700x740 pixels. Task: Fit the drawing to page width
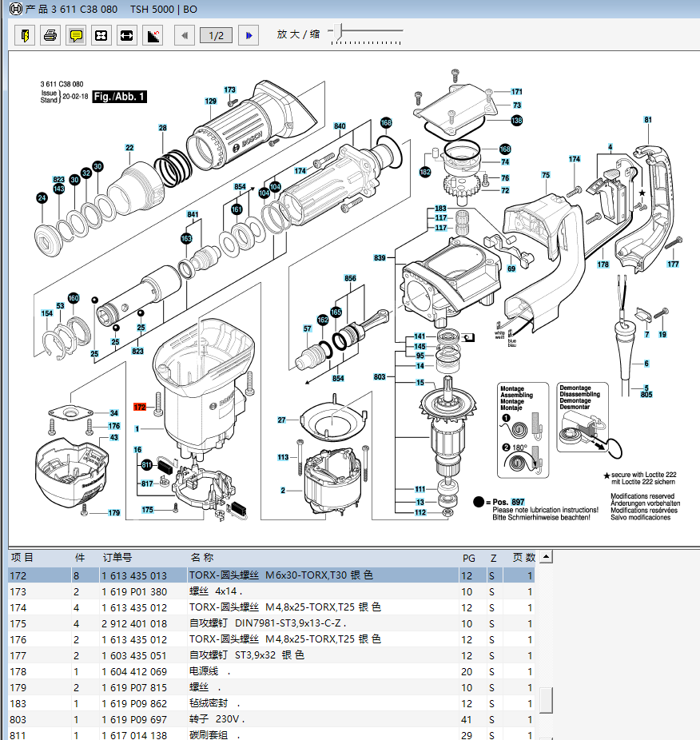coord(126,35)
